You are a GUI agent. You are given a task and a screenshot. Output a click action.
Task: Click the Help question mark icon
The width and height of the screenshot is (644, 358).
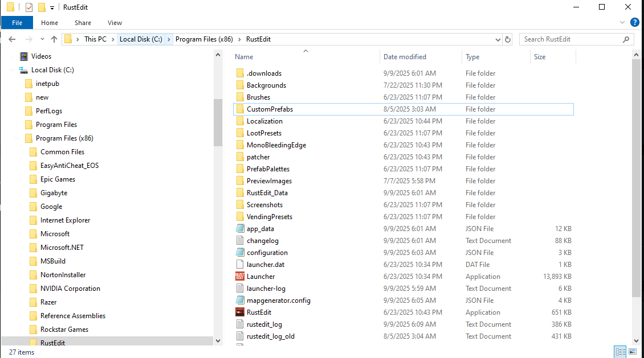634,23
